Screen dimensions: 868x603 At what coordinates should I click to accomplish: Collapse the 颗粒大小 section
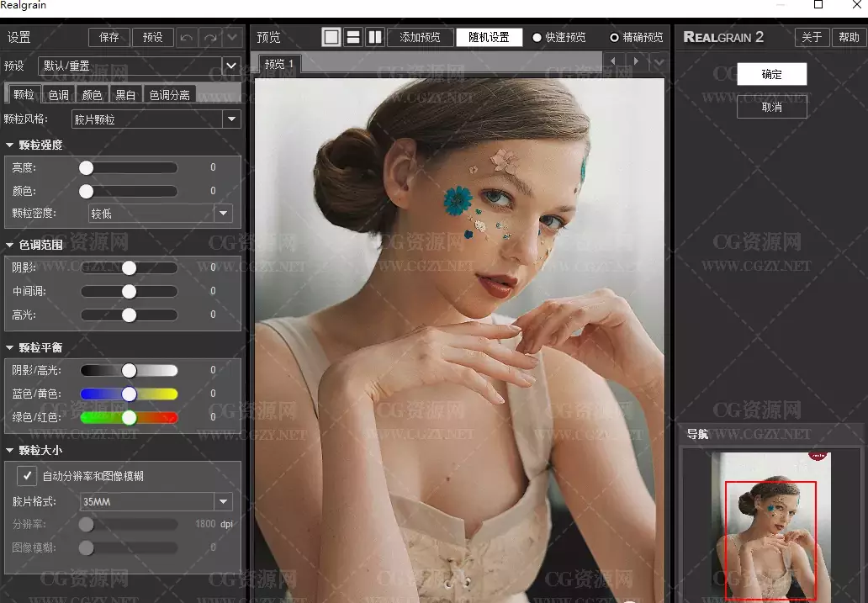point(9,450)
